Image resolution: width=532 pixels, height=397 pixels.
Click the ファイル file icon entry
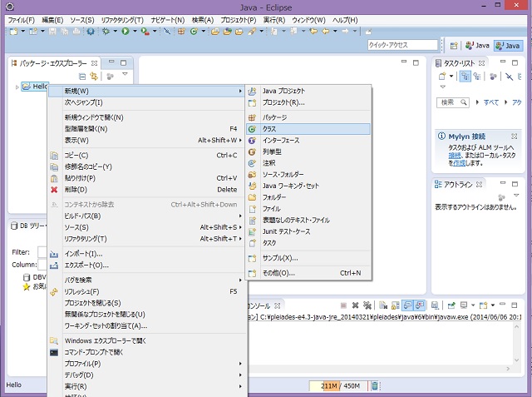tap(252, 209)
